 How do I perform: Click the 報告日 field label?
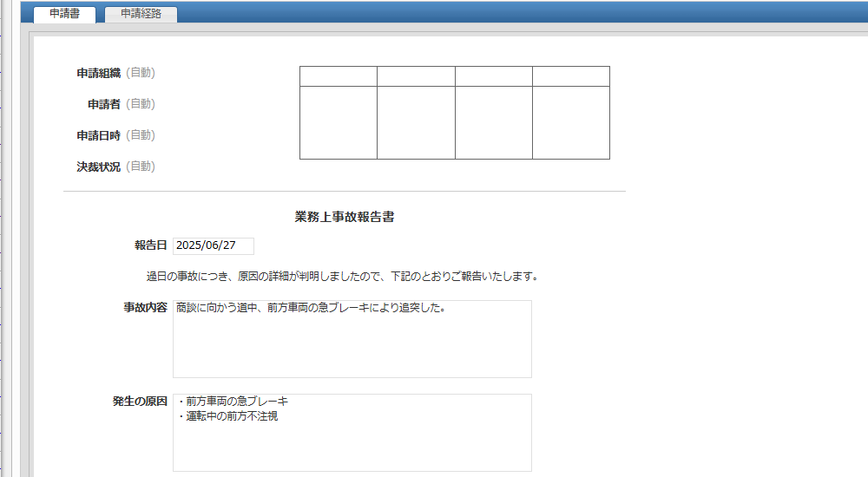tap(150, 245)
